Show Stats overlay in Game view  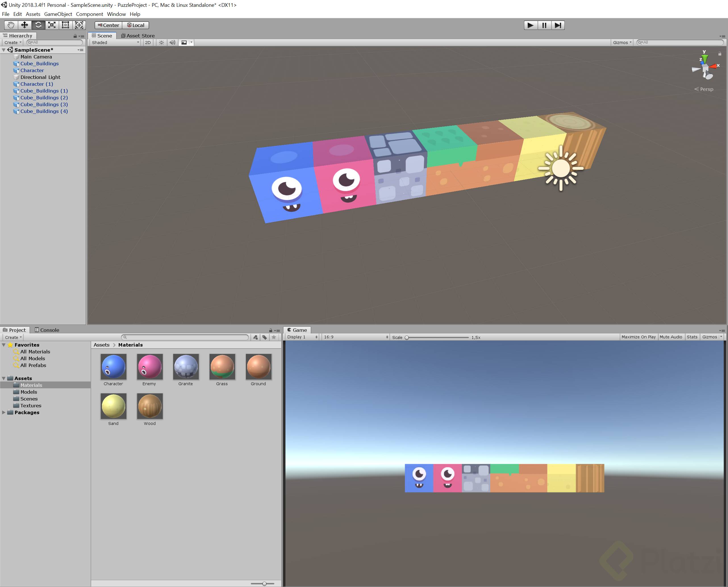692,337
